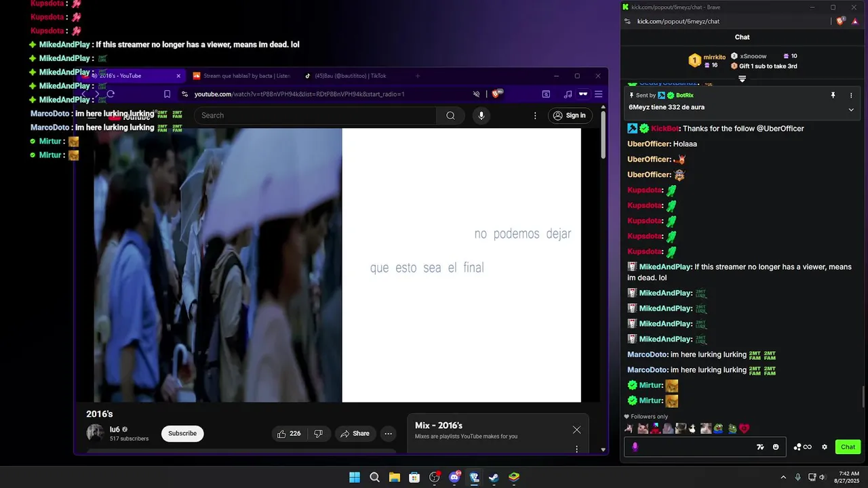Click the purple microphone in chat input

(x=635, y=447)
